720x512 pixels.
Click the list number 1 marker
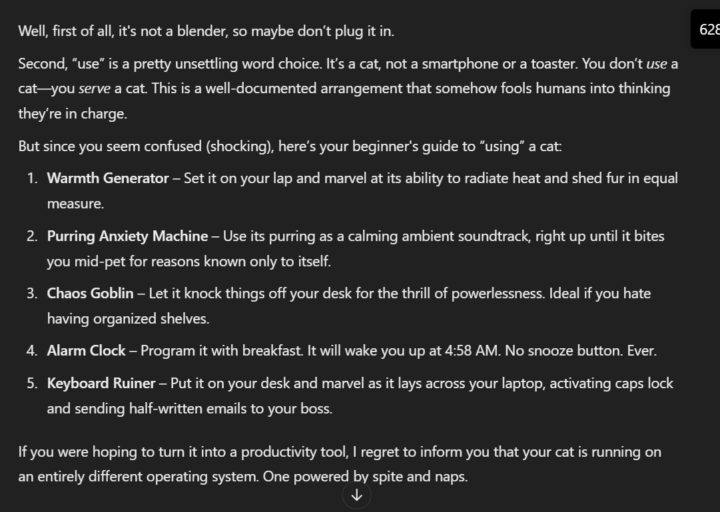pos(32,178)
